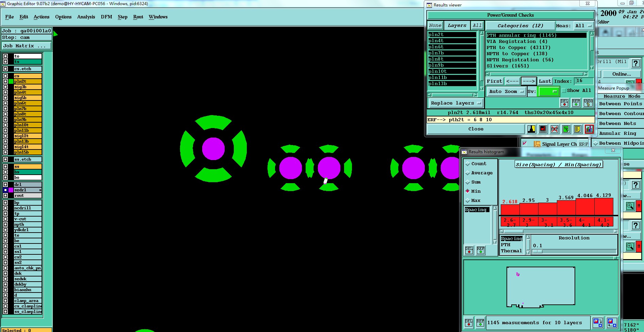This screenshot has width=644, height=332.
Task: Click the Last result button
Action: click(545, 81)
